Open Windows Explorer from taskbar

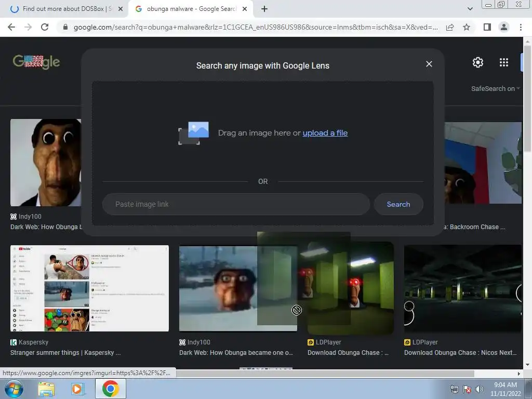click(x=46, y=389)
